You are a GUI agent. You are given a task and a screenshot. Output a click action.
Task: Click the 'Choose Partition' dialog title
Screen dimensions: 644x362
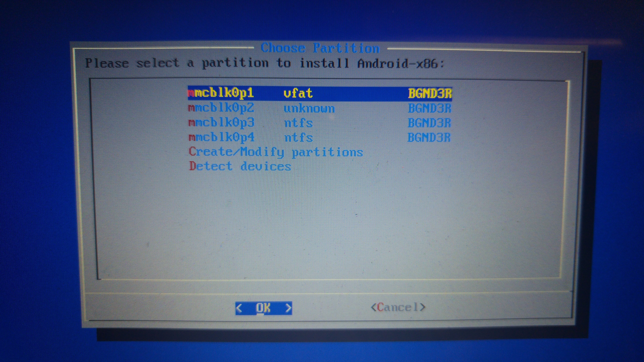320,48
